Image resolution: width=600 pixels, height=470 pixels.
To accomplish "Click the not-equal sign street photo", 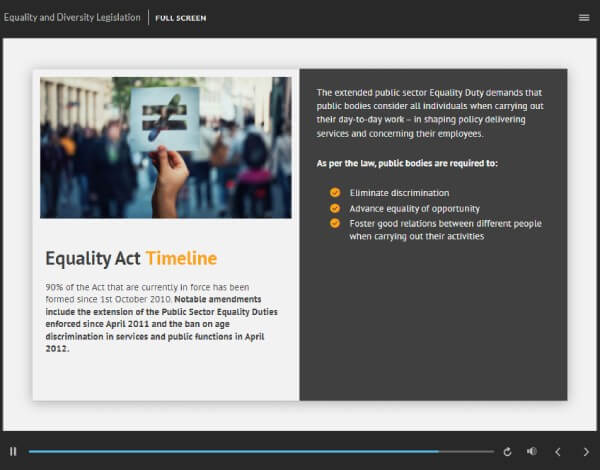I will coord(166,147).
